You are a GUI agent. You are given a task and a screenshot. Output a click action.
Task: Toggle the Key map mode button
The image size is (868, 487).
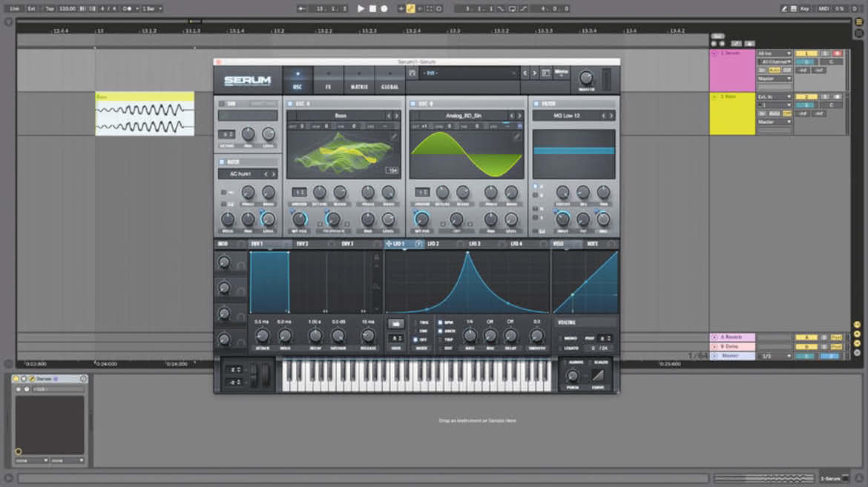pyautogui.click(x=803, y=8)
